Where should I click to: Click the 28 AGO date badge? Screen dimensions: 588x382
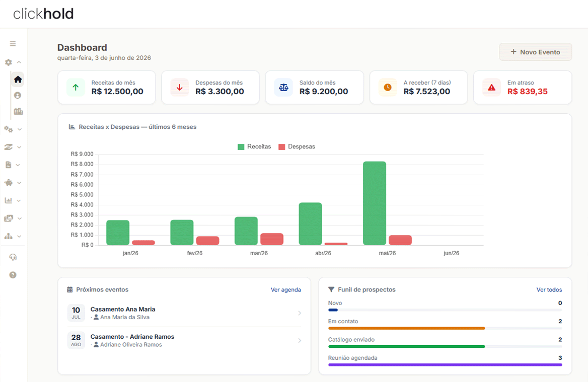76,340
